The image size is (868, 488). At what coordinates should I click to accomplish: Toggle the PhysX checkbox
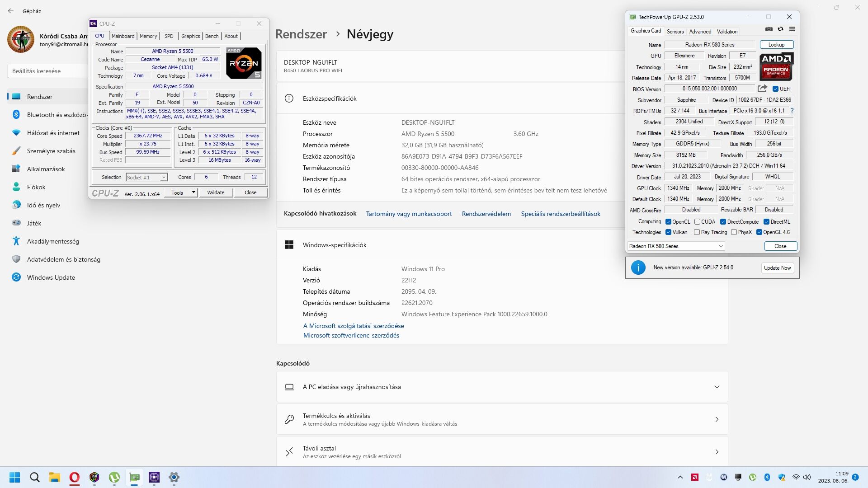coord(734,232)
